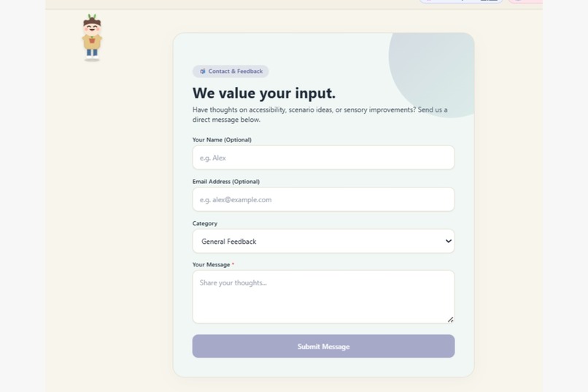Click the Category field label
This screenshot has height=392, width=588.
[x=205, y=223]
